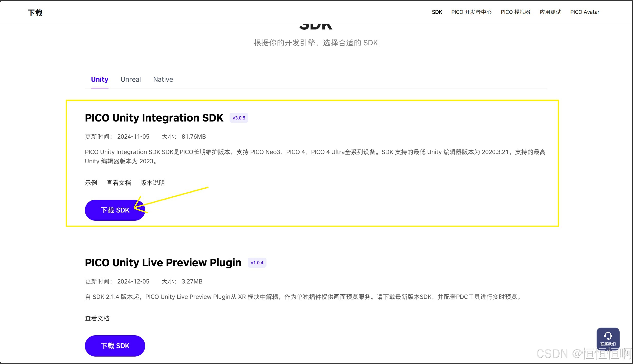Download the PICO Unity Integration SDK
The height and width of the screenshot is (364, 633).
pos(115,210)
